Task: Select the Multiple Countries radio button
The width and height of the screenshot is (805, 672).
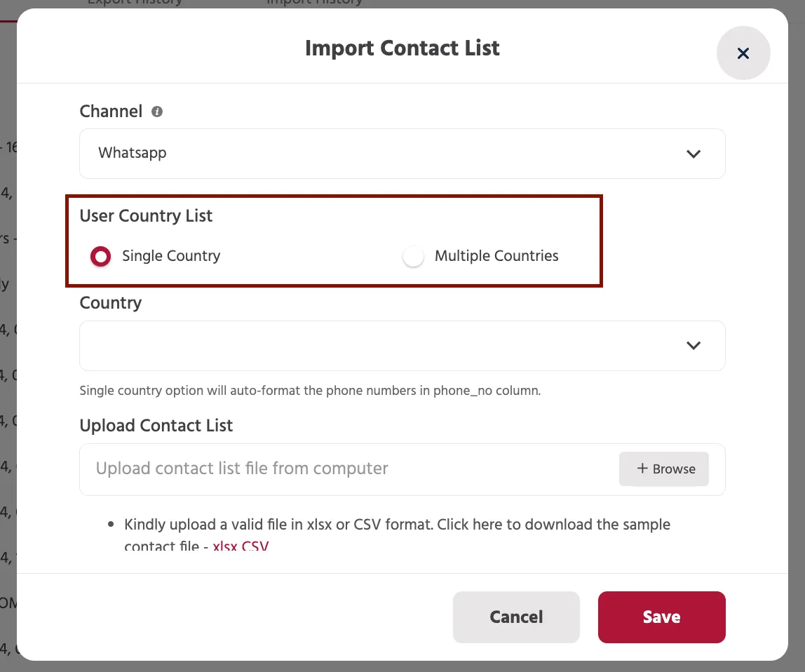Action: pyautogui.click(x=413, y=256)
